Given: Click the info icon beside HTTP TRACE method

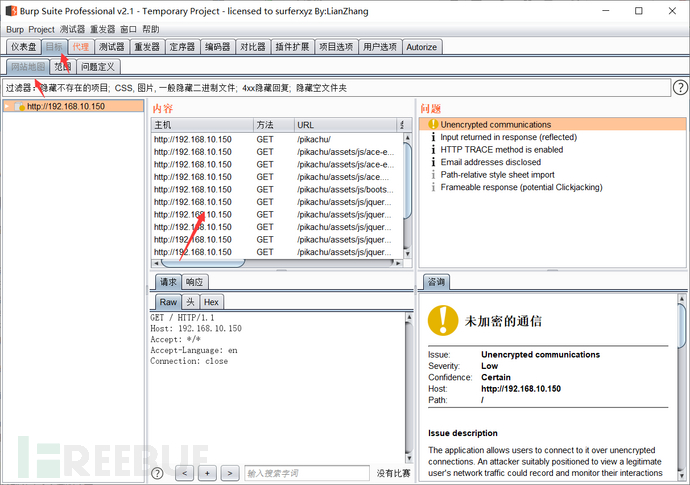Looking at the screenshot, I should 433,150.
